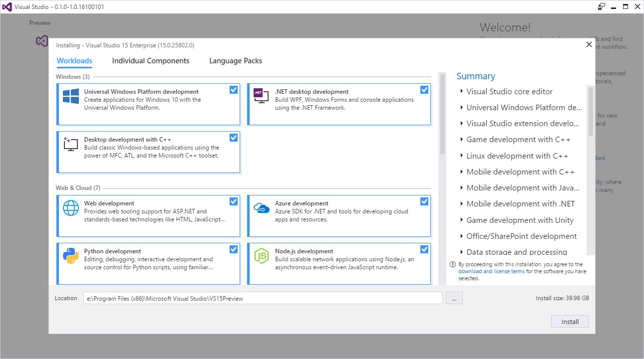
Task: Open the download and license terms link
Action: point(491,272)
